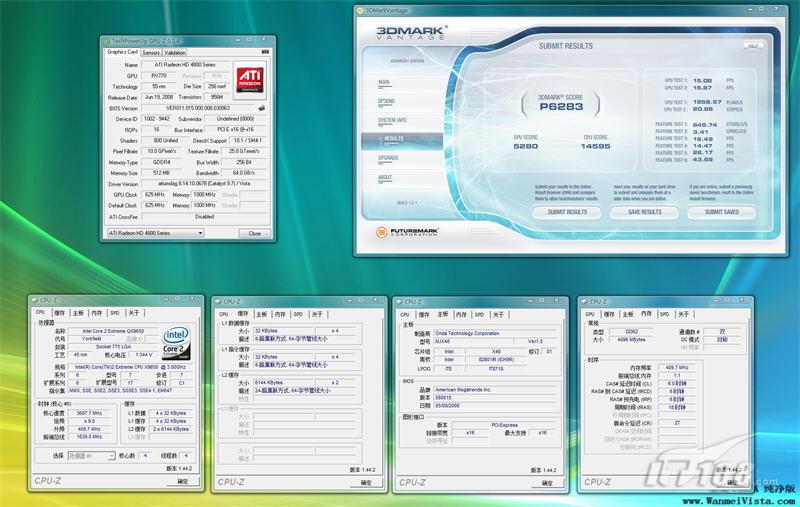Open the 处理器 #1 selection dropdown in CPU-Z
Screen dimensions: 800x507
[x=91, y=455]
